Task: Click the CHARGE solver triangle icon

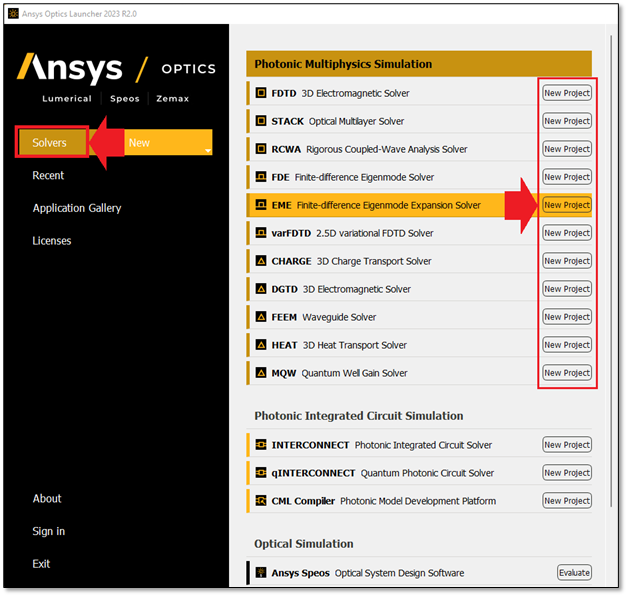Action: (x=262, y=261)
